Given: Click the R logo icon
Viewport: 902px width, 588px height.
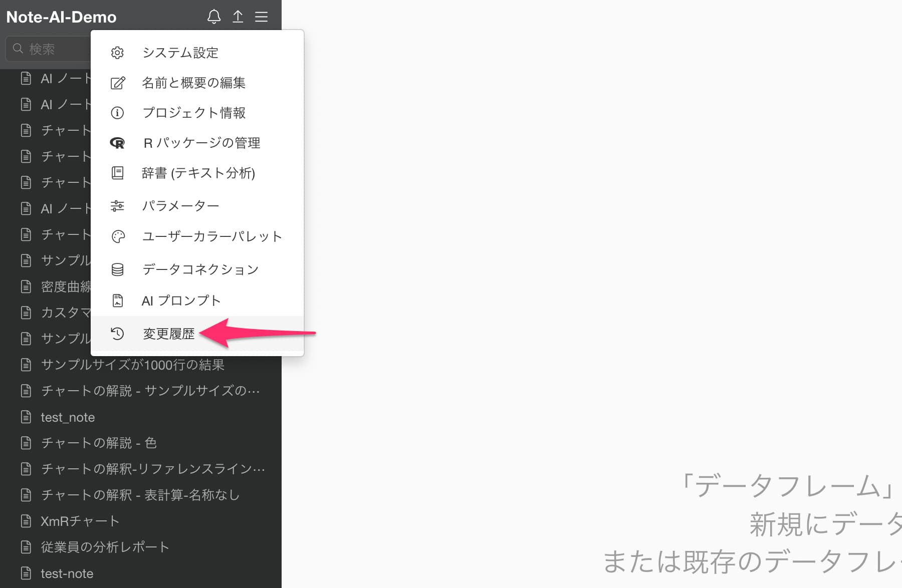Looking at the screenshot, I should (117, 143).
